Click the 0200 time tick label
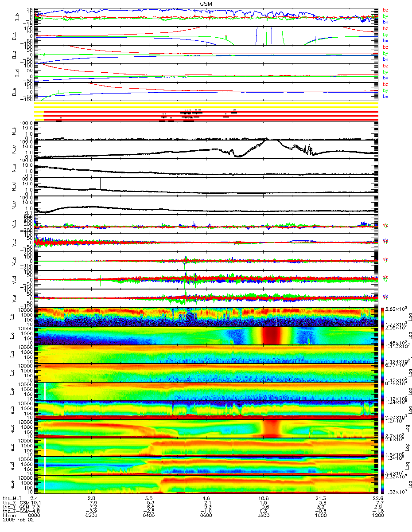412x532 pixels. 91,516
